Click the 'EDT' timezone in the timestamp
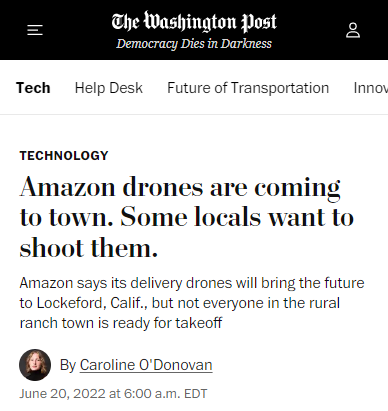Image resolution: width=388 pixels, height=411 pixels. (196, 394)
